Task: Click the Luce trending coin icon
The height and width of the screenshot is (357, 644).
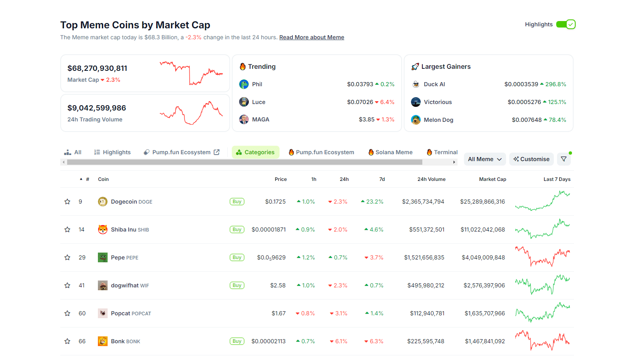Action: click(x=244, y=102)
